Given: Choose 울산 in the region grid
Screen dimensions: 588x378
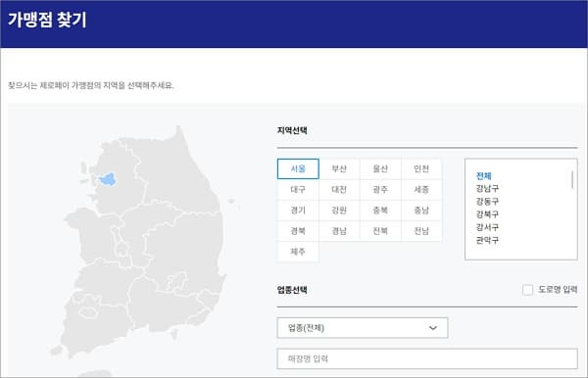Looking at the screenshot, I should click(x=380, y=168).
